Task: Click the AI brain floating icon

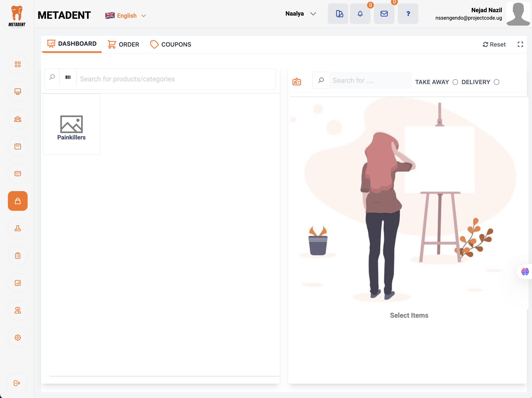Action: pos(525,272)
